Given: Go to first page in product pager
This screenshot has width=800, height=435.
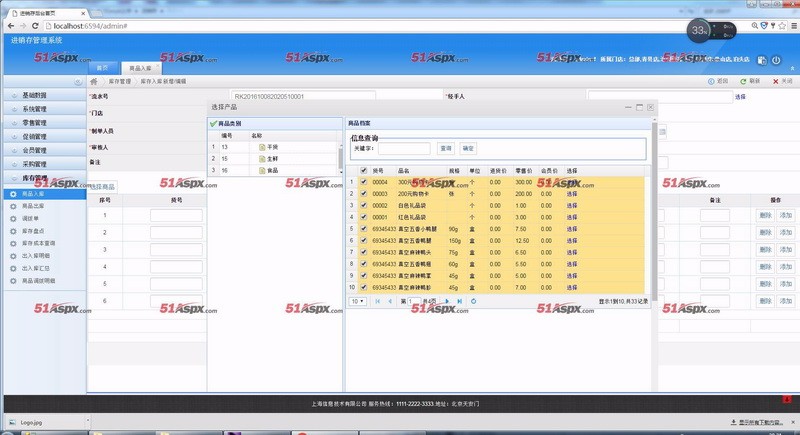Looking at the screenshot, I should tap(378, 301).
